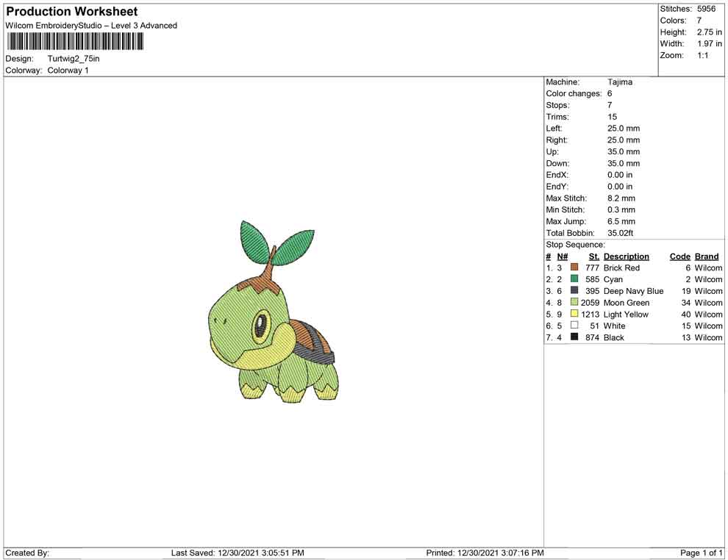This screenshot has height=560, width=728.
Task: Select the Colorway 1 value
Action: pyautogui.click(x=68, y=71)
